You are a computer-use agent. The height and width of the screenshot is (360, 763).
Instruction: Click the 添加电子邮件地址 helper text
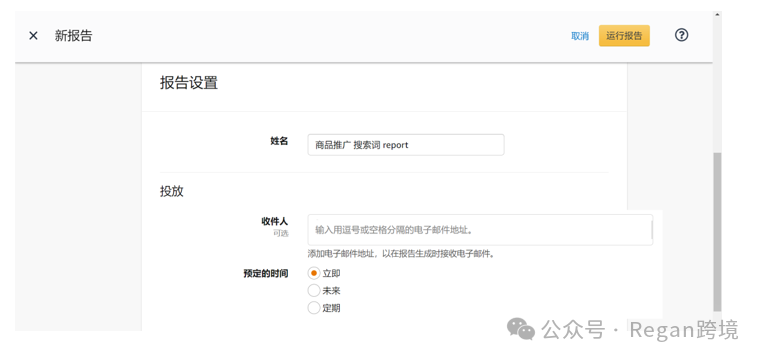(x=401, y=254)
